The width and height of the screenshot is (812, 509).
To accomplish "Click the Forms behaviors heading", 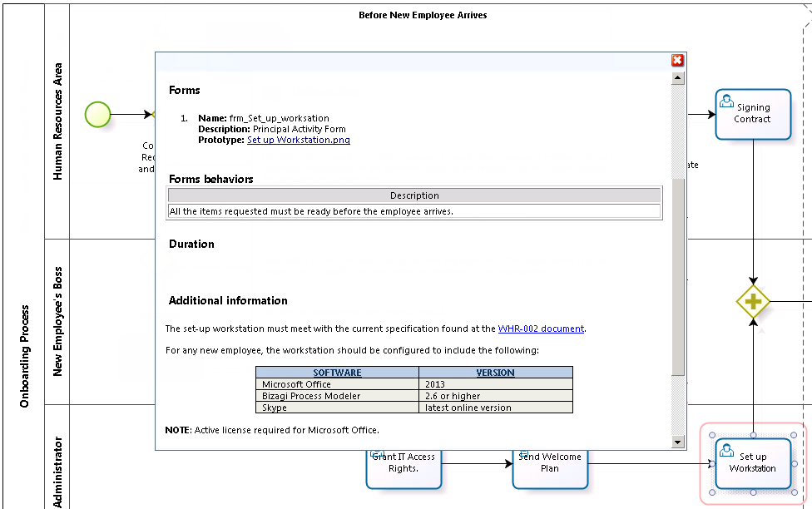I will 210,179.
